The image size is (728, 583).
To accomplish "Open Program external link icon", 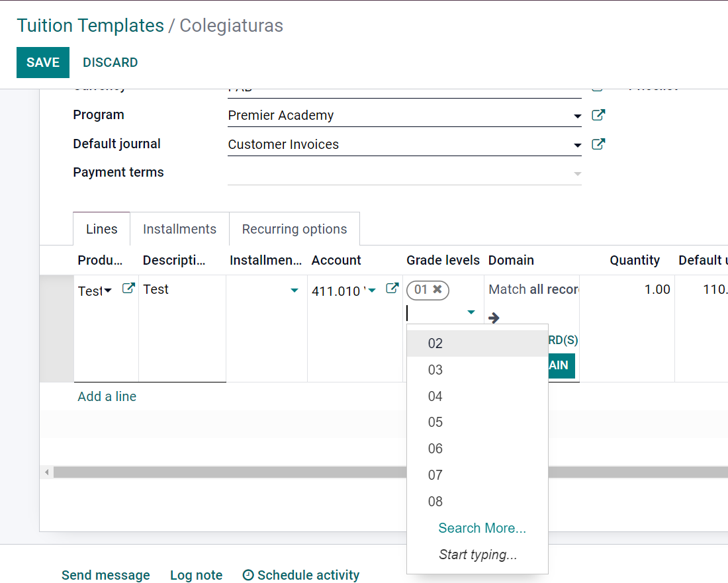I will (x=598, y=115).
